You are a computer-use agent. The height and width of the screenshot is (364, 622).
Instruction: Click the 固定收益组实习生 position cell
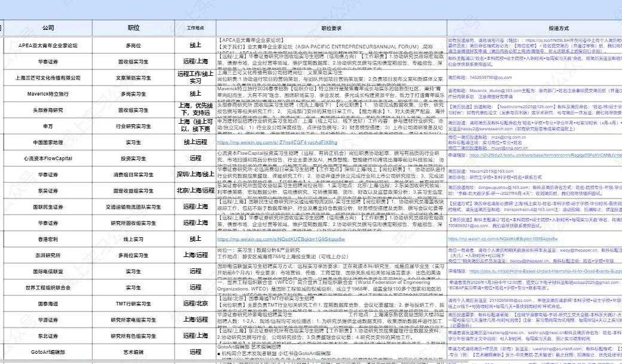point(133,191)
